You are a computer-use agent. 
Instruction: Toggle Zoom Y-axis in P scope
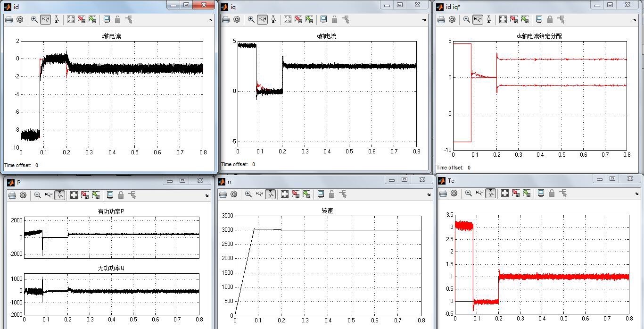59,195
